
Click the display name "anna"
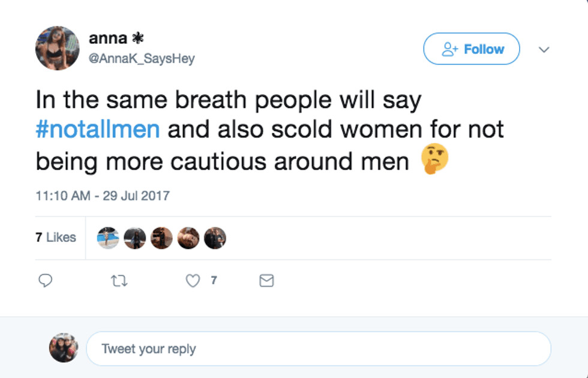(x=108, y=38)
